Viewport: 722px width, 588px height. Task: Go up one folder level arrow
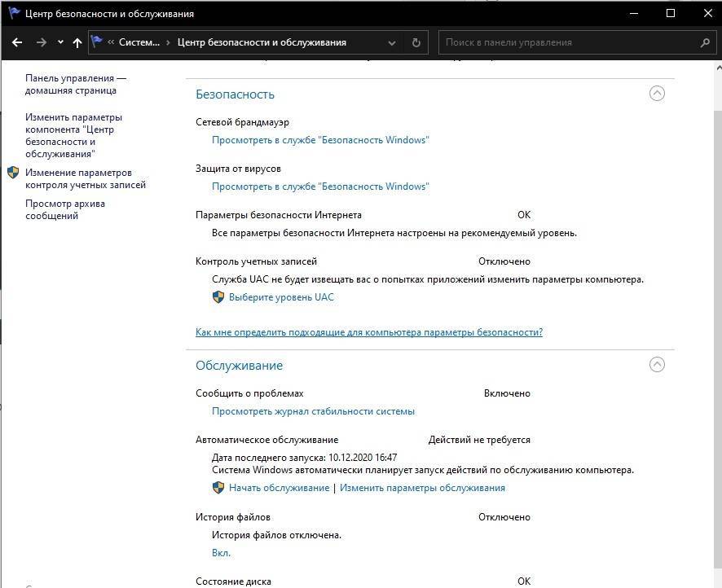[77, 42]
